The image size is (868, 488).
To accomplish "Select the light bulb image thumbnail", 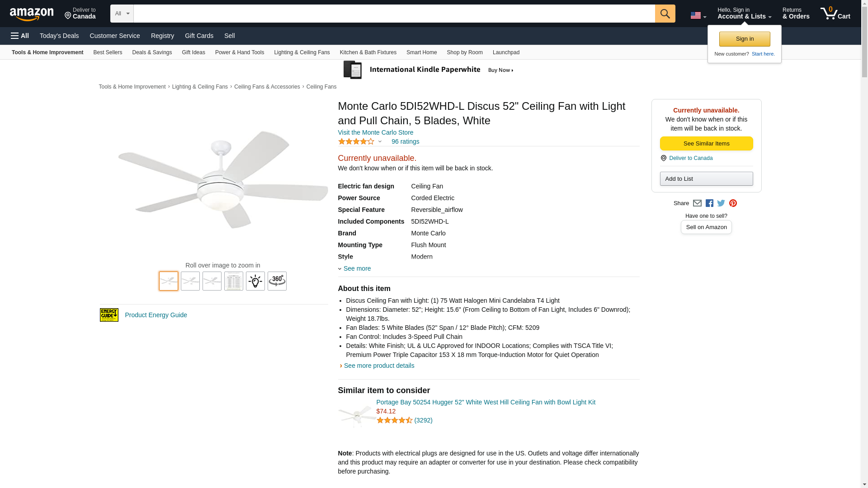I will (x=255, y=281).
